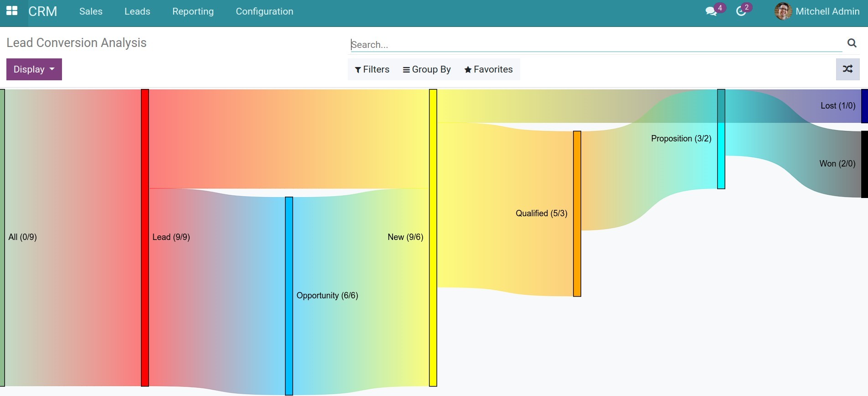Click the CRM app title link
The width and height of the screenshot is (868, 396).
[x=43, y=11]
